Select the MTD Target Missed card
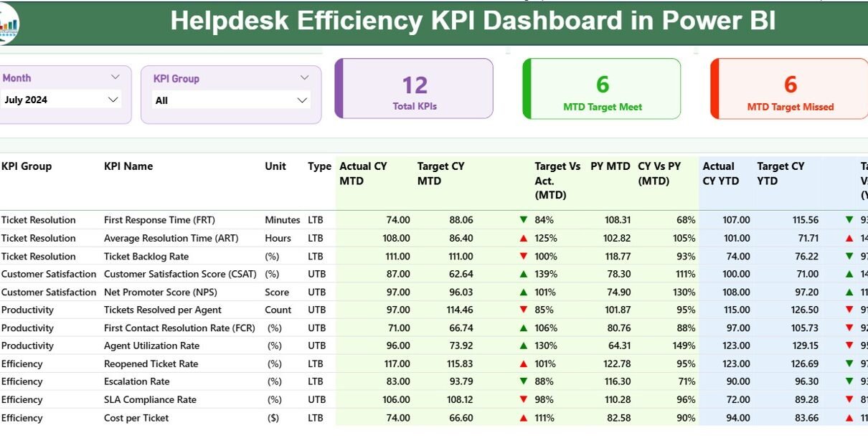Screen dimensions: 868x443 [790, 89]
